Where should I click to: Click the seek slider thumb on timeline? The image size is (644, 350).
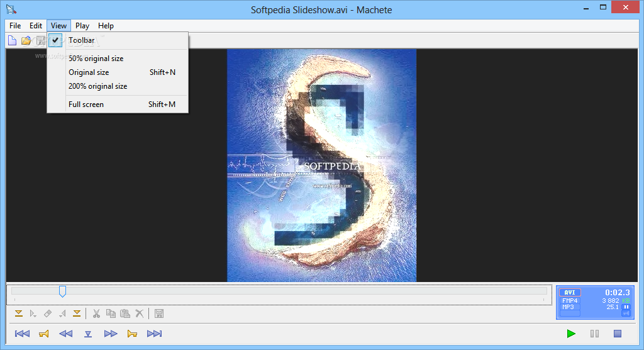pos(62,291)
